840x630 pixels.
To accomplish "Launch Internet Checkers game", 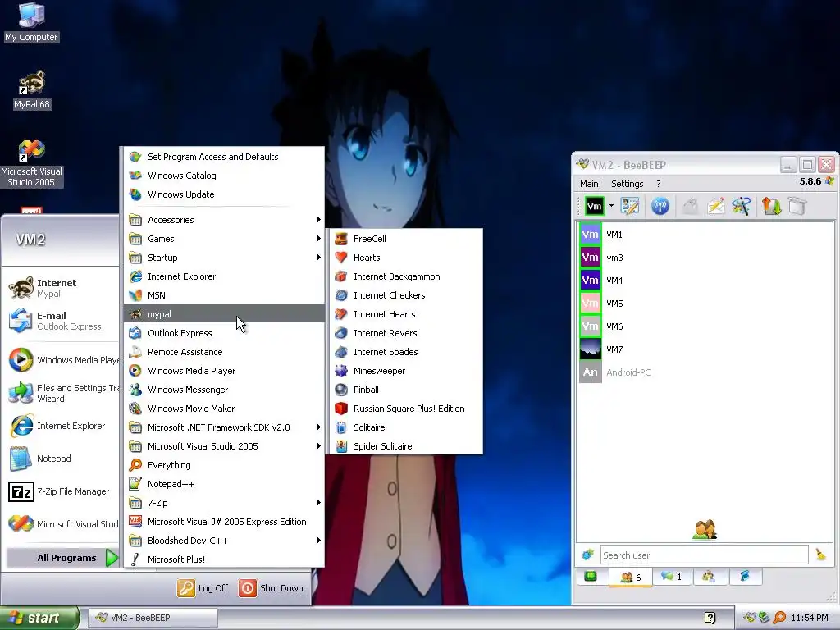I will point(406,295).
